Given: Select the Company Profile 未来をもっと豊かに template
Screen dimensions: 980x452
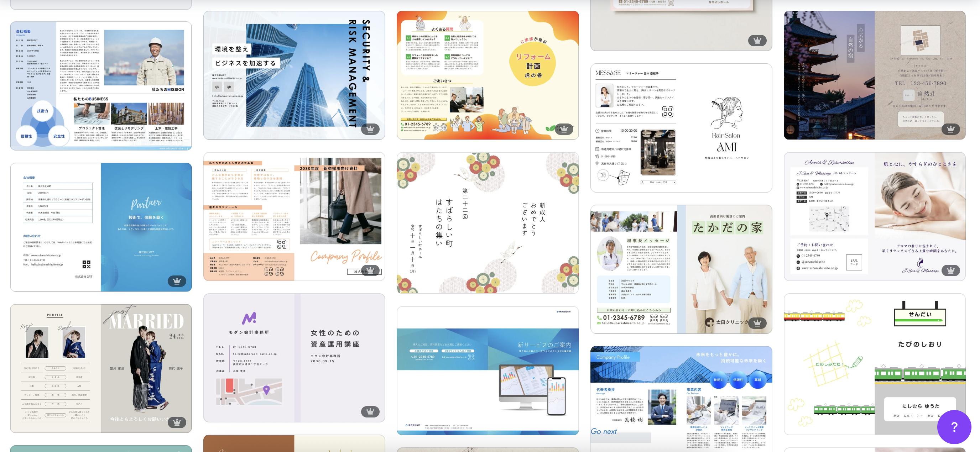Looking at the screenshot, I should click(681, 399).
